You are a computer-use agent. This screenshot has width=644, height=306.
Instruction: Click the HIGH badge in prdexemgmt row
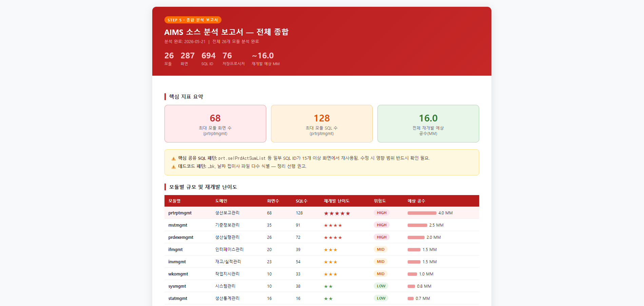[x=382, y=237]
